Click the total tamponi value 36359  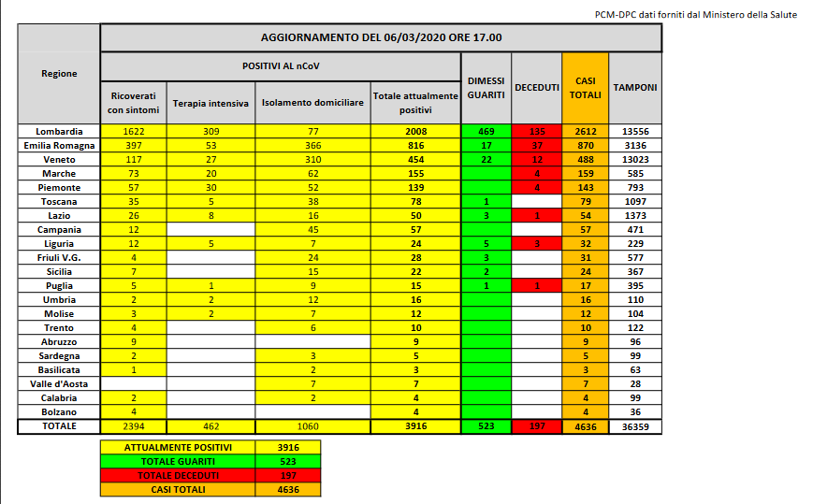(635, 426)
